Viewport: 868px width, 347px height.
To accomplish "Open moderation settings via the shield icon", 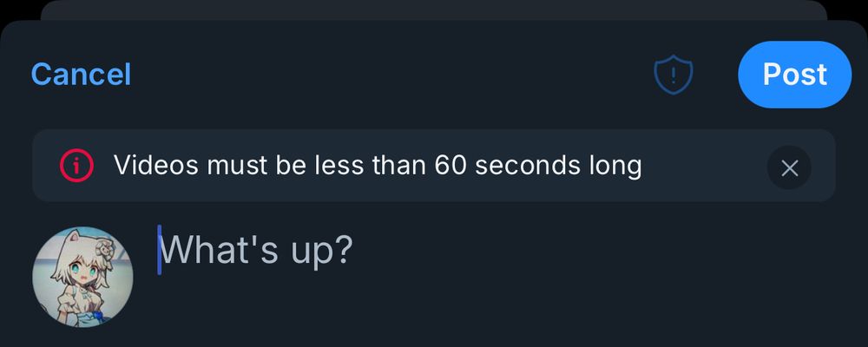I will tap(673, 75).
